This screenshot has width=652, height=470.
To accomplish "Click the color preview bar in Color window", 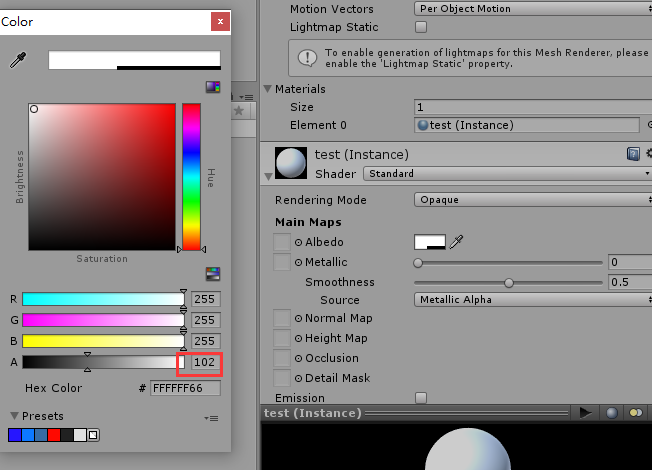I will (x=135, y=60).
